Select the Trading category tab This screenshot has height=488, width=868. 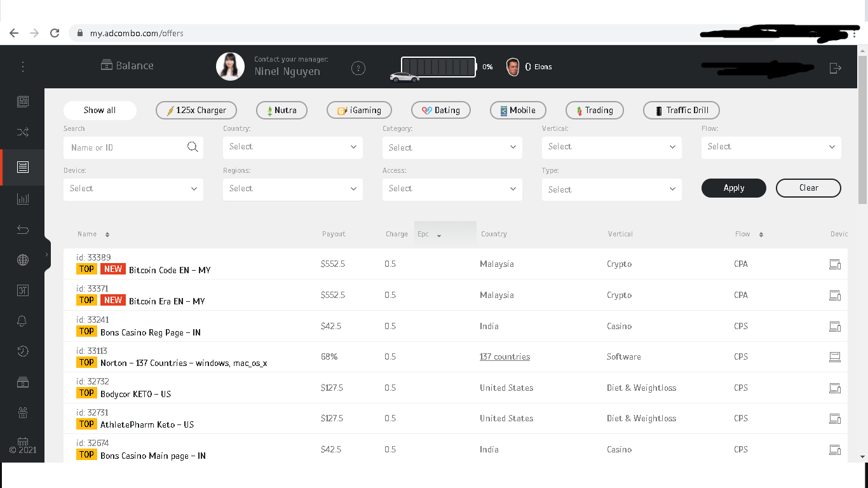[595, 111]
